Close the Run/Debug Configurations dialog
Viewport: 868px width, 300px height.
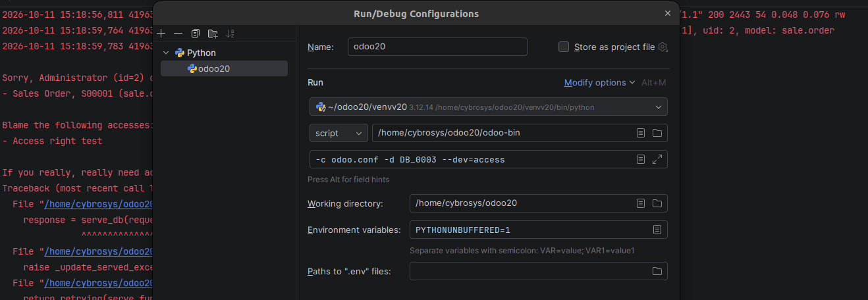(x=668, y=13)
